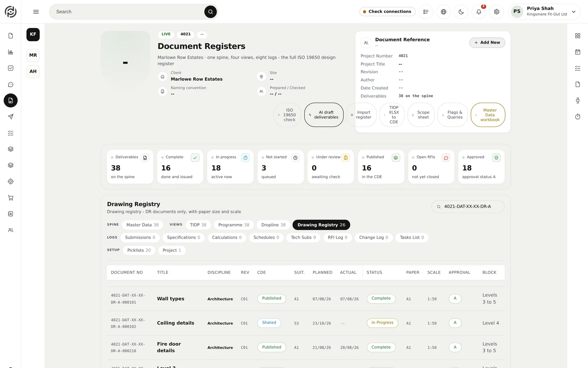Image resolution: width=588 pixels, height=368 pixels.
Task: Download the Scope sheet
Action: tap(421, 115)
